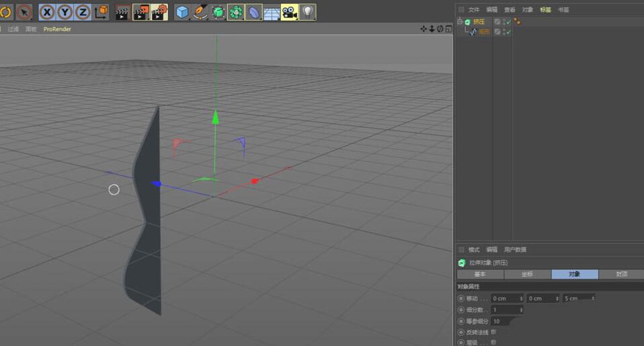This screenshot has width=644, height=346.
Task: Select the rotate tool in the top toolbar
Action: [x=5, y=12]
